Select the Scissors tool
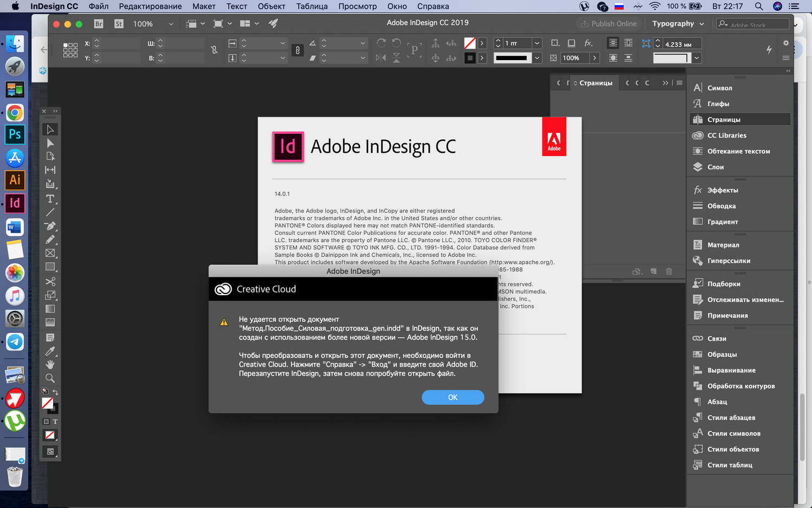The height and width of the screenshot is (508, 812). coord(50,282)
